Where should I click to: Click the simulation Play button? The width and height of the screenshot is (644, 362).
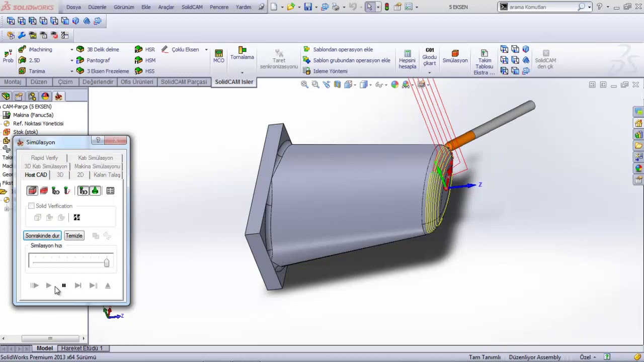(x=49, y=286)
